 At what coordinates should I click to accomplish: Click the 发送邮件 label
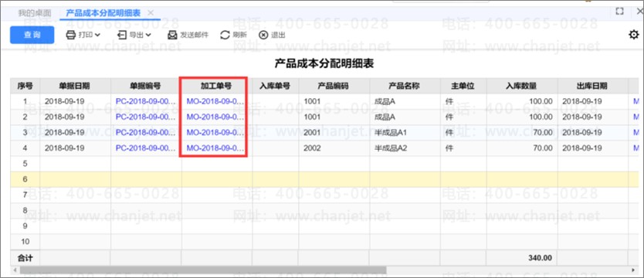click(x=195, y=35)
